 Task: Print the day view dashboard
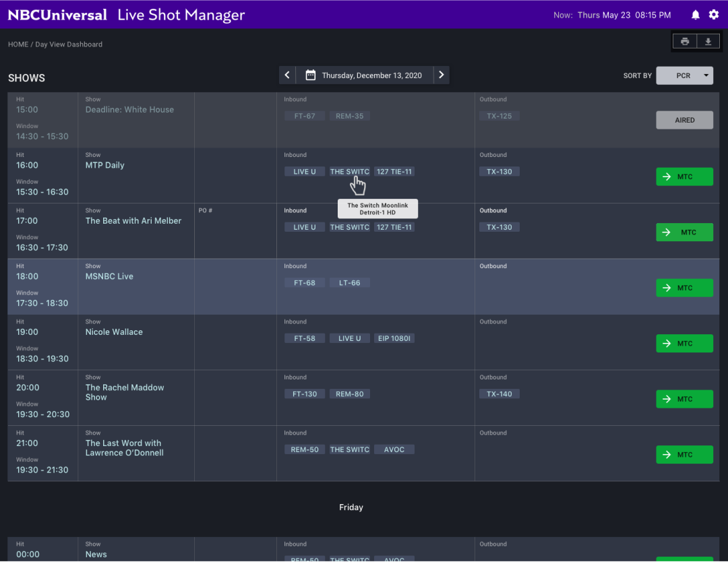pos(684,41)
